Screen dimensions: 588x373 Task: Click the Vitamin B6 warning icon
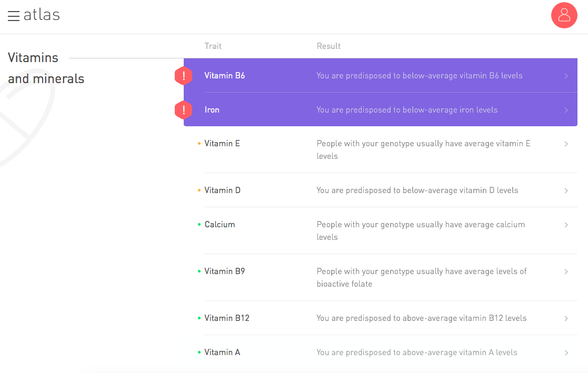pos(183,76)
